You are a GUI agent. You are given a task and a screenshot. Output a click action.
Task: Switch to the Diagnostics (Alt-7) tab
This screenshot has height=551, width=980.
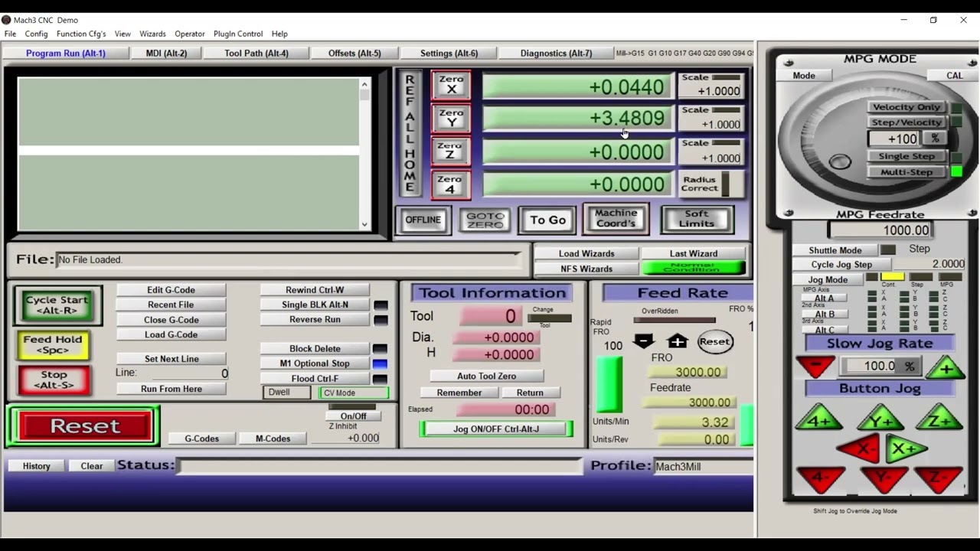(x=556, y=53)
